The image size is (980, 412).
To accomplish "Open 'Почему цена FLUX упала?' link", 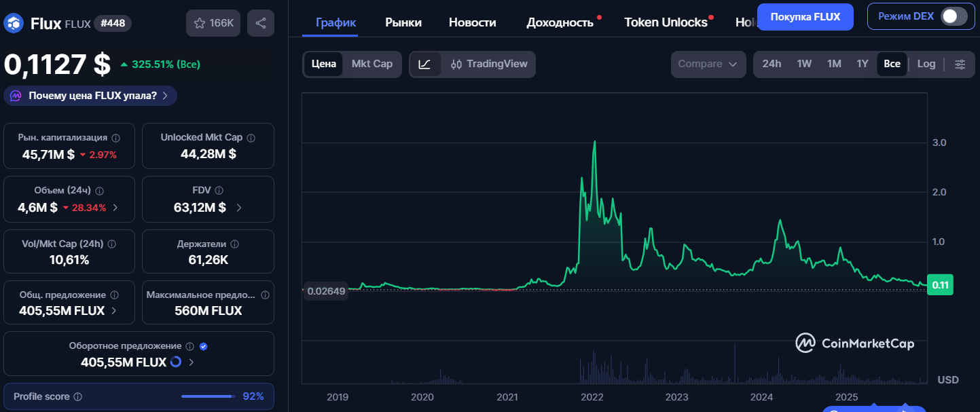I will point(90,96).
